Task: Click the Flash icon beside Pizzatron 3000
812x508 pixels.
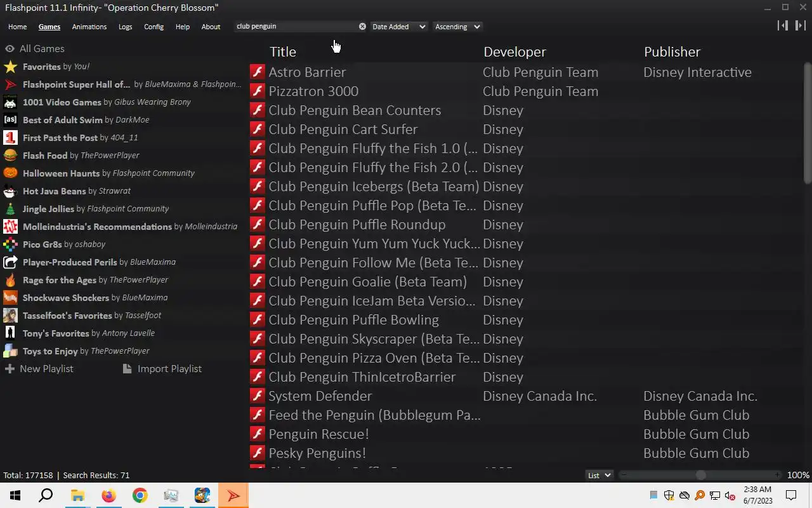Action: [x=257, y=91]
